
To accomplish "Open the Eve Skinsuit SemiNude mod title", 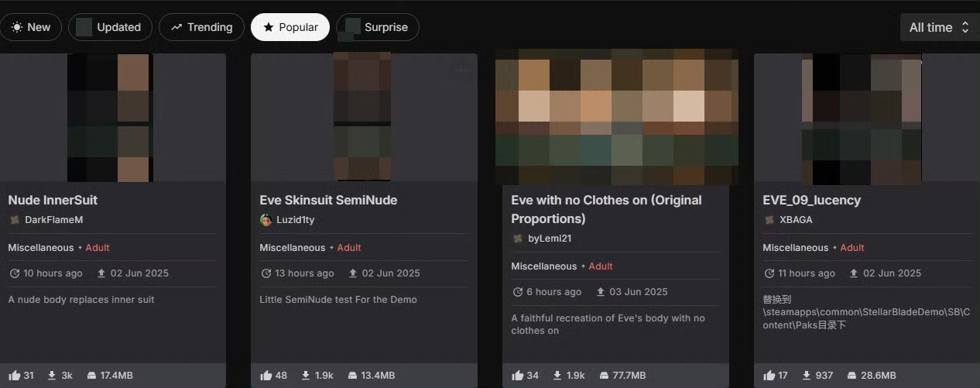I will [x=328, y=200].
